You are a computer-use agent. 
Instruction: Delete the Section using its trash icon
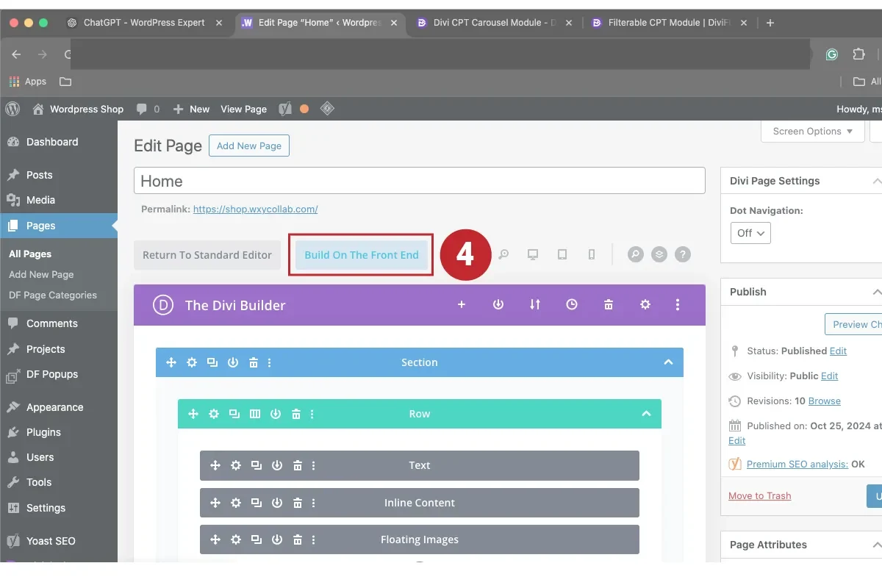254,362
